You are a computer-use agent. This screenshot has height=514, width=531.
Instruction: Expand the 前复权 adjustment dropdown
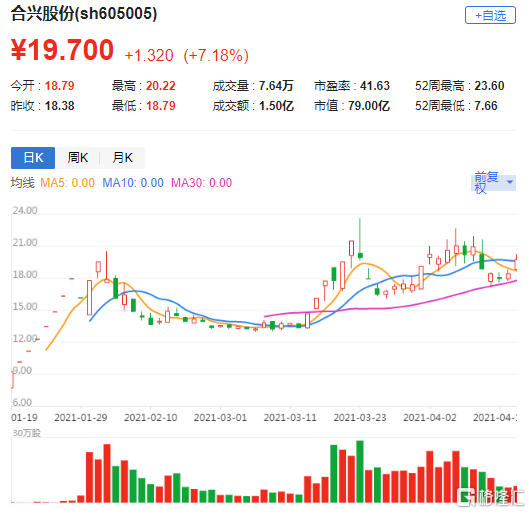pos(493,183)
